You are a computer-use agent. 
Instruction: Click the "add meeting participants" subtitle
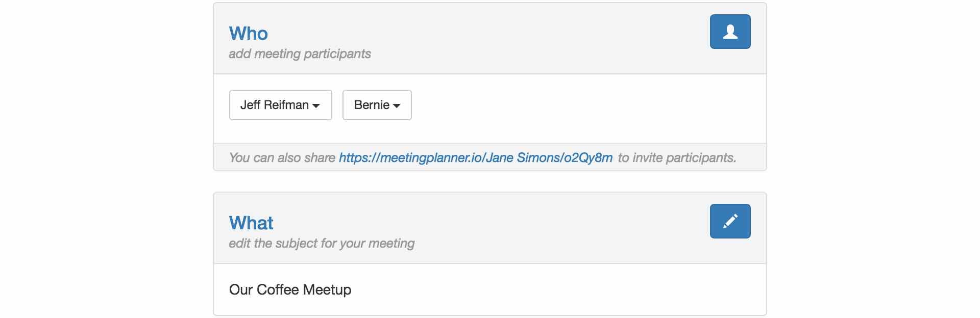pos(300,54)
